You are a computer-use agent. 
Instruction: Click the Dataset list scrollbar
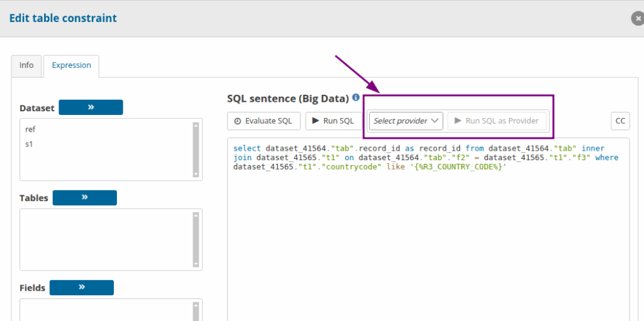pyautogui.click(x=196, y=150)
